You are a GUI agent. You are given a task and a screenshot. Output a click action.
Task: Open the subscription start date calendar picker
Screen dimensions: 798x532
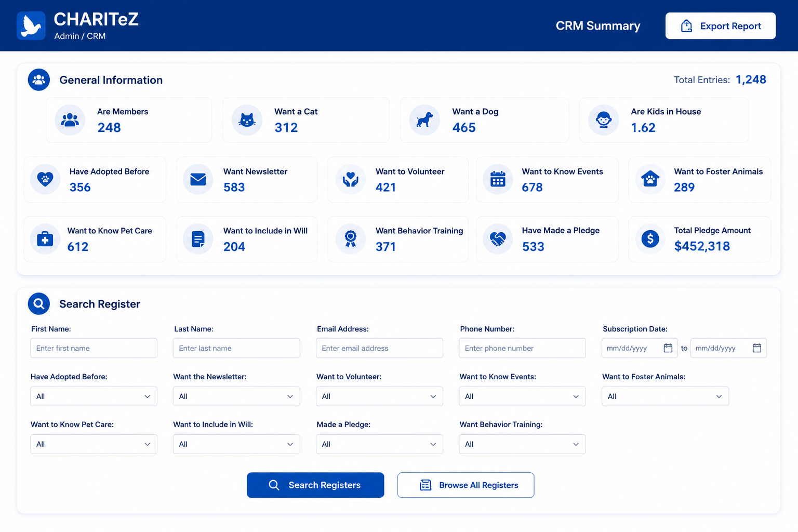pos(668,348)
